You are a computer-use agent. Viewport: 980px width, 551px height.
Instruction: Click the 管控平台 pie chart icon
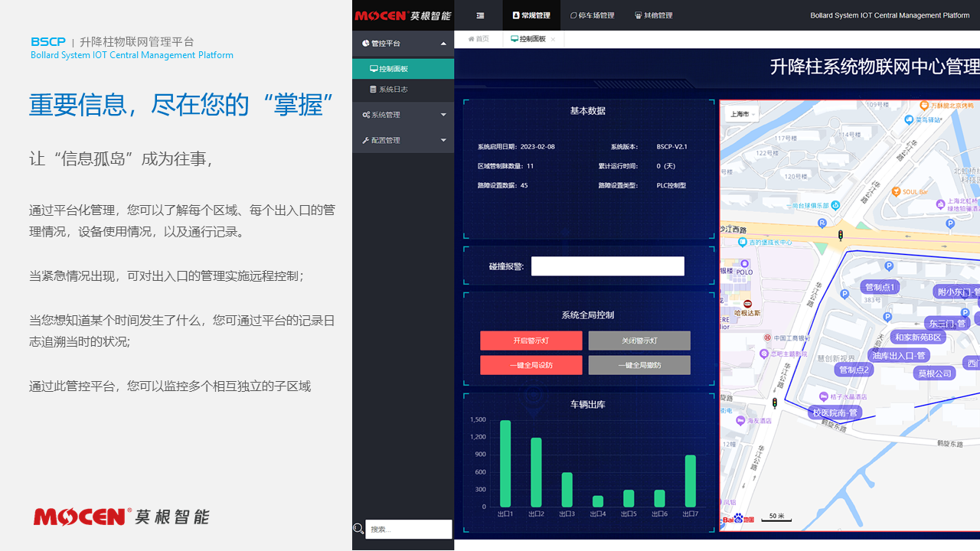[x=366, y=44]
